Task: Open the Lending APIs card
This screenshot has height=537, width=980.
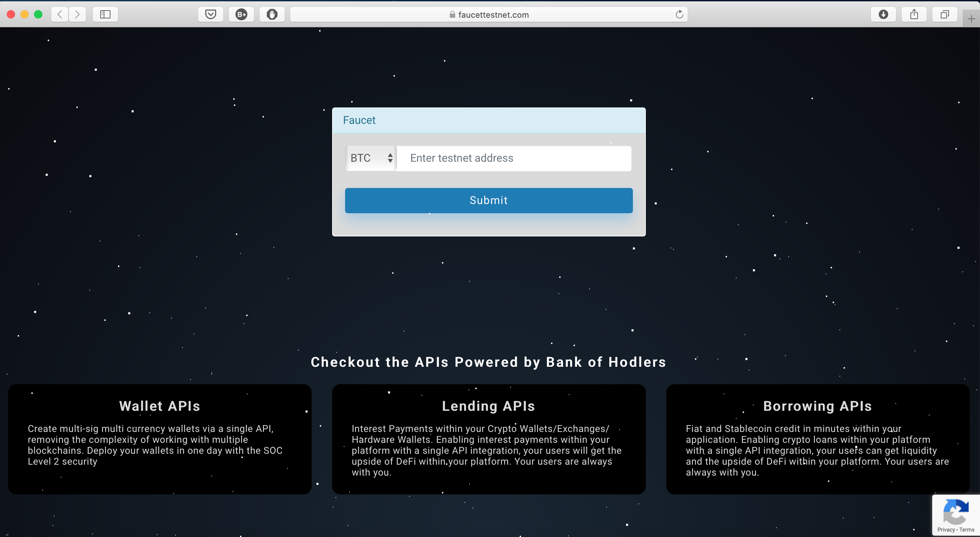Action: pyautogui.click(x=489, y=439)
